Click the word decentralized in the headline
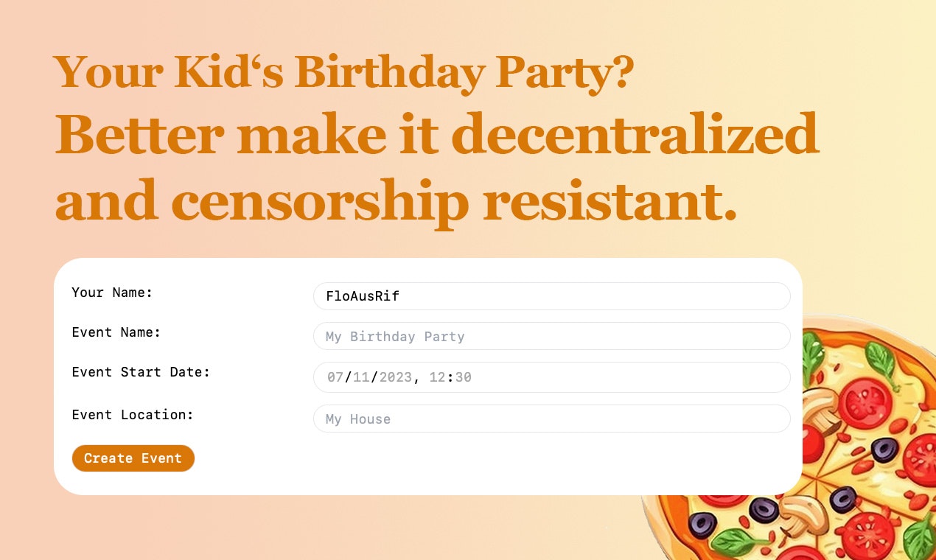Image resolution: width=936 pixels, height=560 pixels. tap(635, 134)
